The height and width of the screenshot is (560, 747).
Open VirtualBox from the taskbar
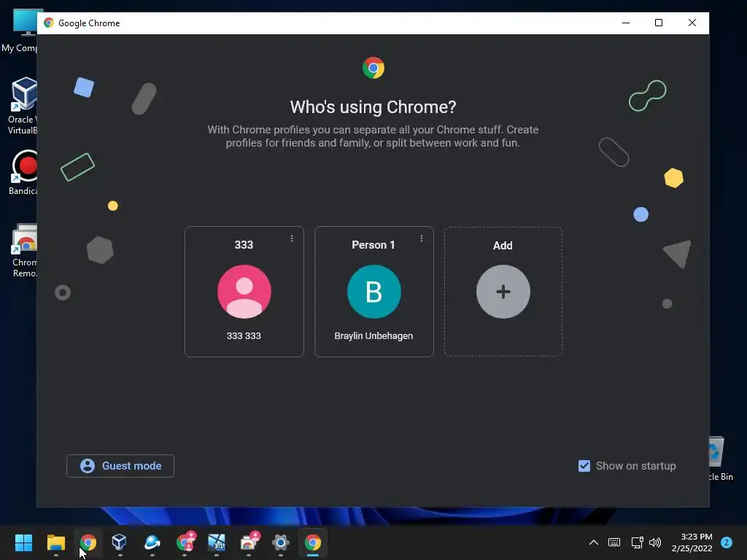pyautogui.click(x=119, y=542)
